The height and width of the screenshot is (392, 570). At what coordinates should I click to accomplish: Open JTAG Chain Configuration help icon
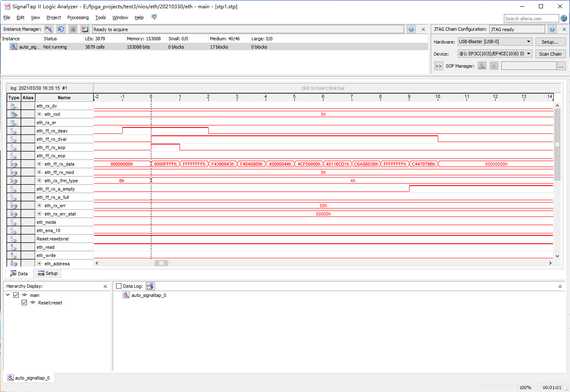coord(552,29)
